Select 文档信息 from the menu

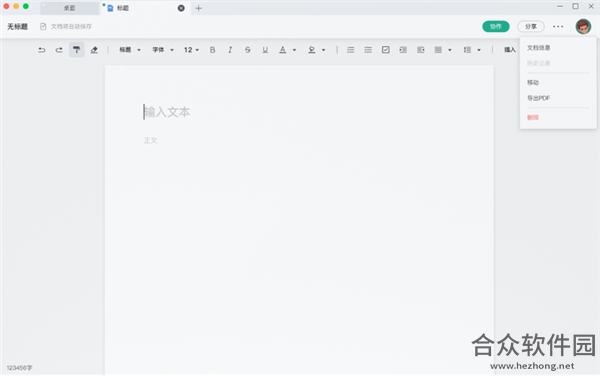(538, 48)
